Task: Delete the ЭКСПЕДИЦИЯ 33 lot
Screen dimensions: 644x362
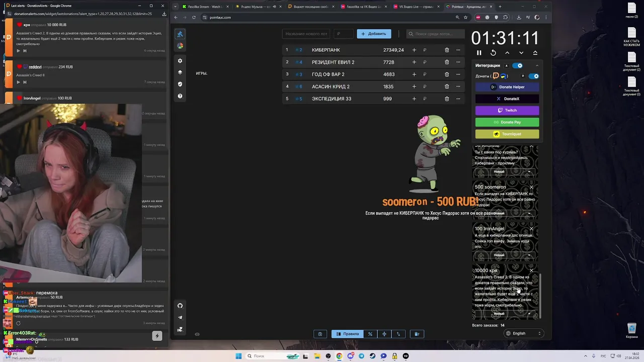Action: click(447, 99)
